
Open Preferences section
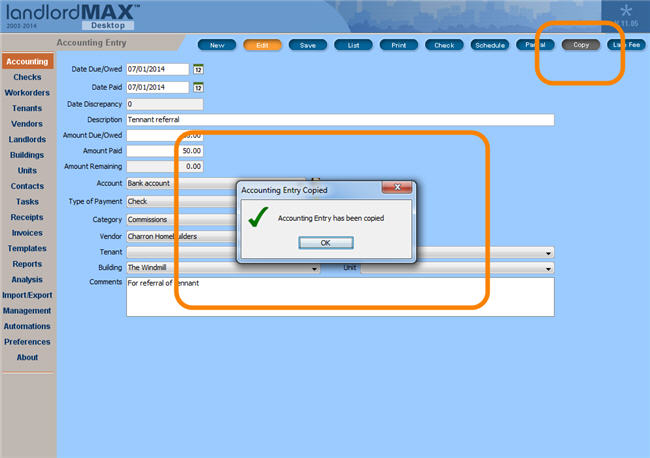point(27,342)
